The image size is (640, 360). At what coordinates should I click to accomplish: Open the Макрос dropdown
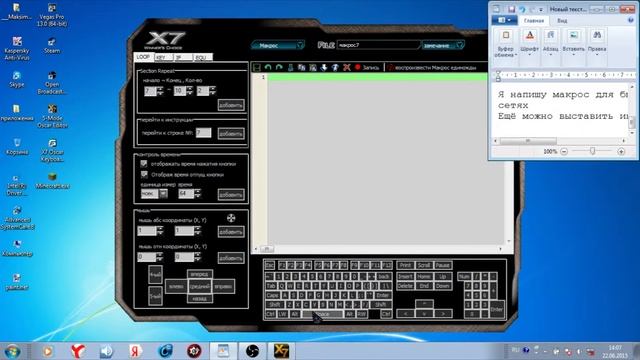pyautogui.click(x=278, y=45)
